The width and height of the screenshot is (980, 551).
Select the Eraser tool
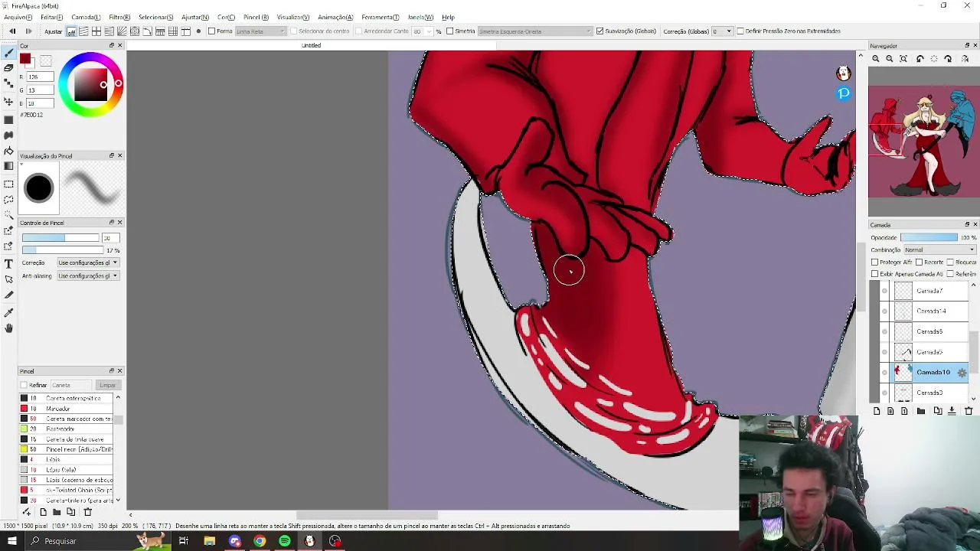(8, 68)
